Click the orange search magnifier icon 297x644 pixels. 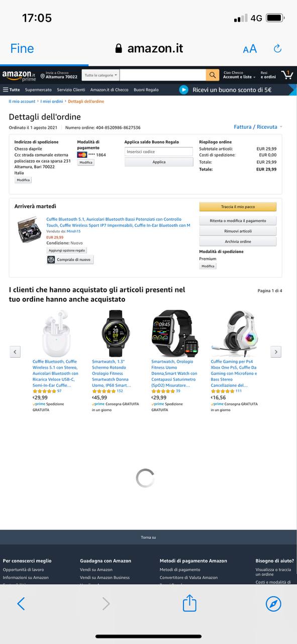[213, 75]
